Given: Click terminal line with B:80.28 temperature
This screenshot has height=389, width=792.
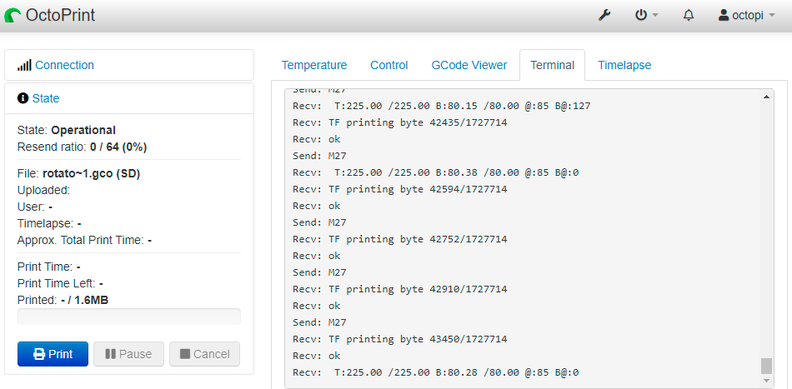Looking at the screenshot, I should [x=435, y=373].
